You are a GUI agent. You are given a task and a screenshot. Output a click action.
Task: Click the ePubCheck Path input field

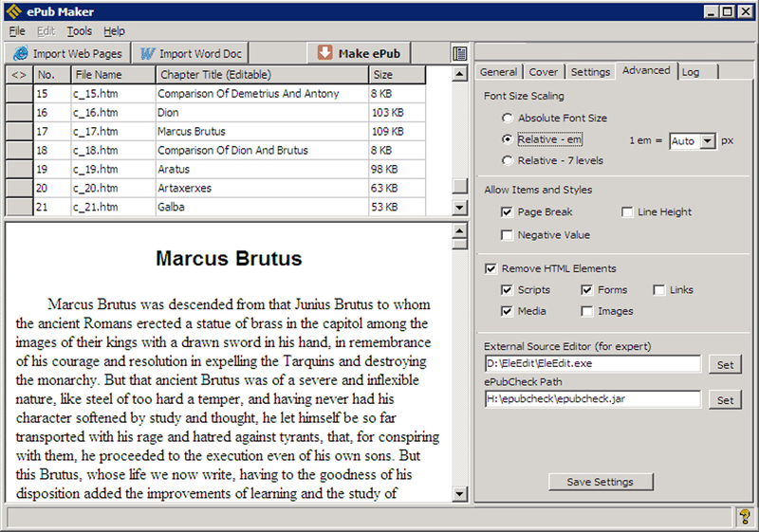pos(592,399)
